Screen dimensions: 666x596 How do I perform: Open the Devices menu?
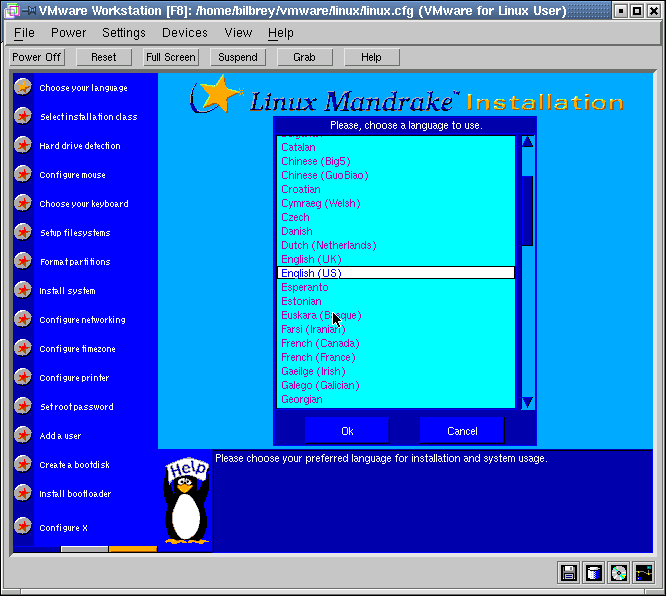tap(185, 33)
